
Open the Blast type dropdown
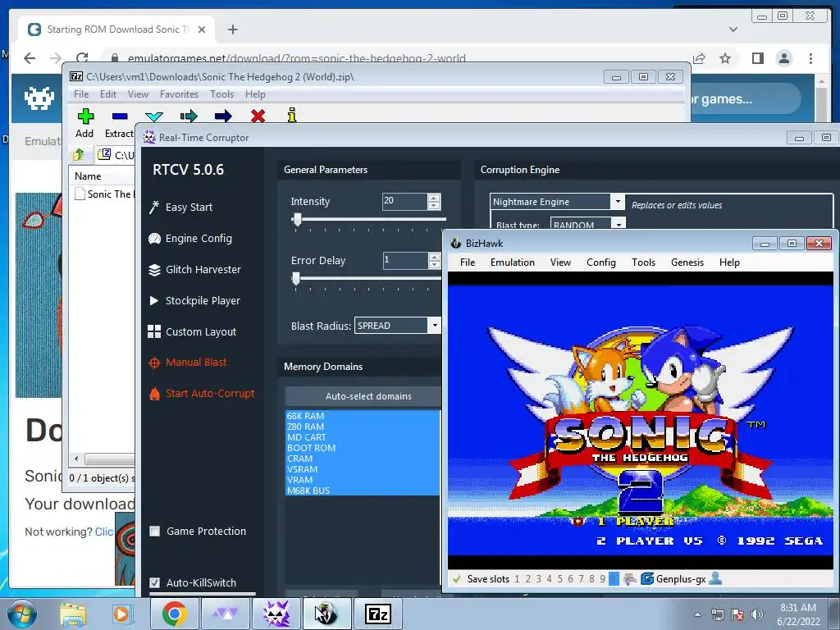[x=619, y=224]
